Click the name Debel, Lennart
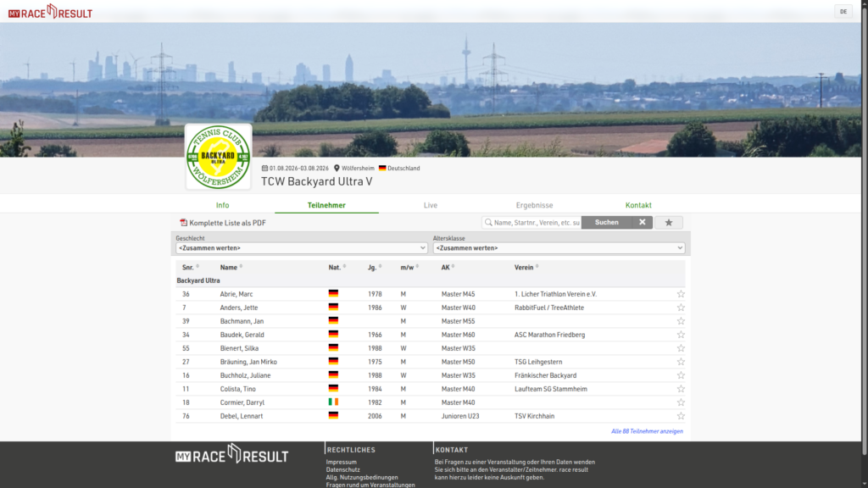This screenshot has height=488, width=868. (242, 416)
